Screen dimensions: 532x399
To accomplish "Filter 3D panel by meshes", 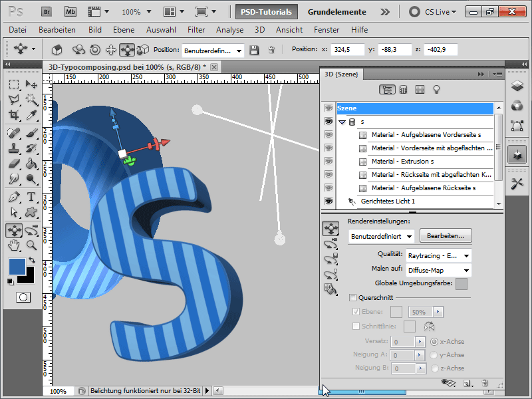I will pyautogui.click(x=404, y=90).
